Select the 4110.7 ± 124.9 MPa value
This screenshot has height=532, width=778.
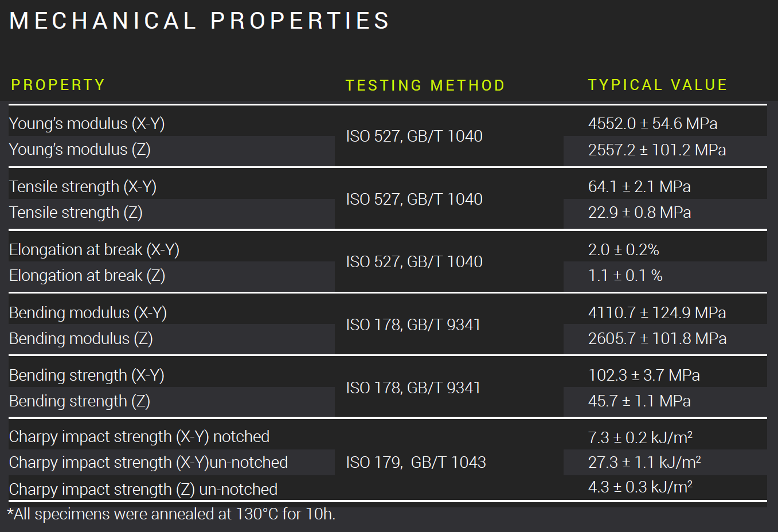tap(657, 313)
